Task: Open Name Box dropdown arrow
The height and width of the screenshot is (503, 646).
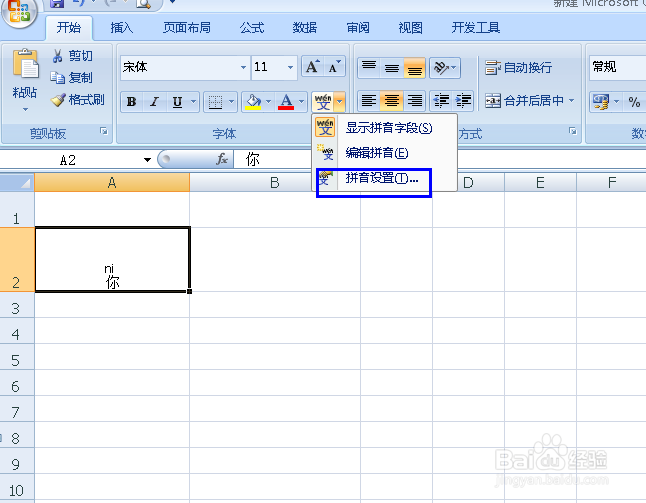Action: (x=147, y=160)
